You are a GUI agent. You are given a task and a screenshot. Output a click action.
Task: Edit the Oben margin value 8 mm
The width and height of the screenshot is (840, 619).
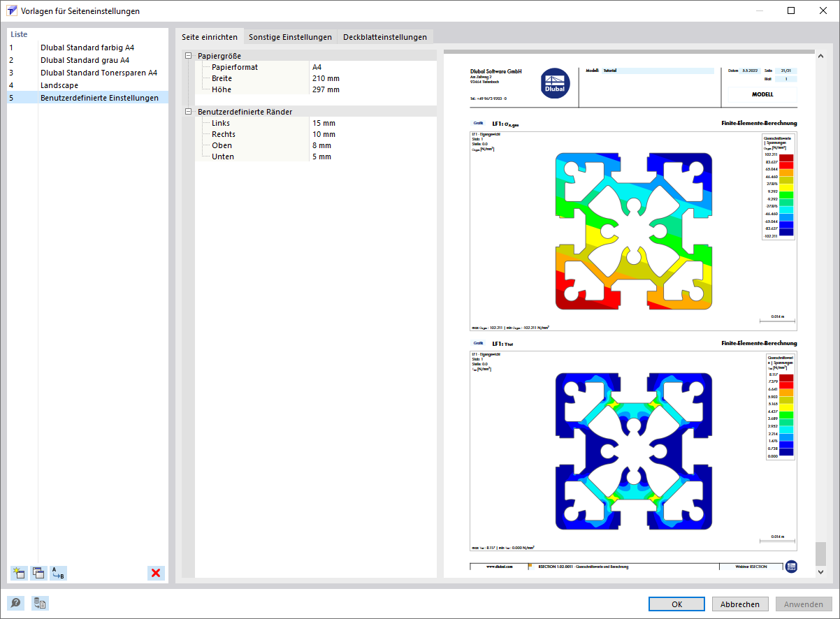372,145
